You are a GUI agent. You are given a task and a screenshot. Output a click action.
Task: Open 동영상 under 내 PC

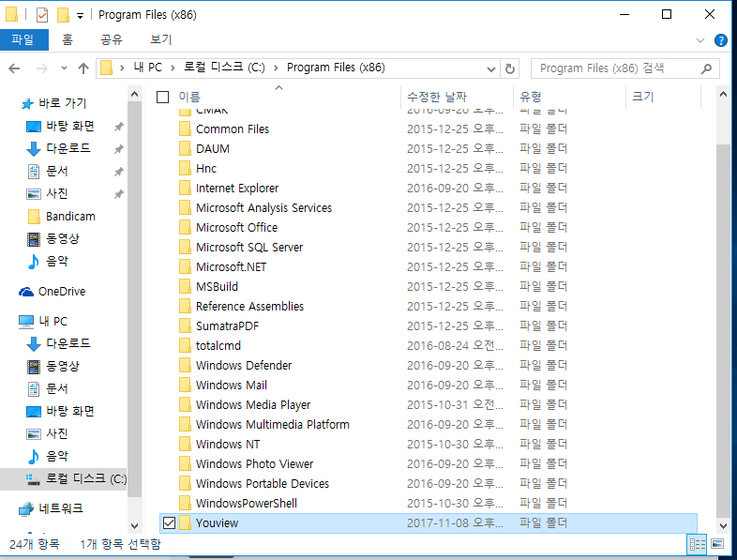[x=63, y=366]
